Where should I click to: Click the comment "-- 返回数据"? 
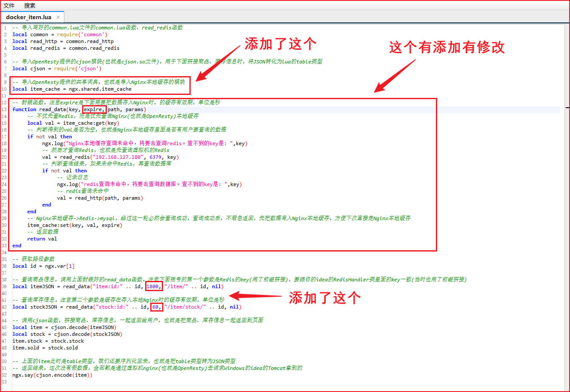[x=43, y=232]
